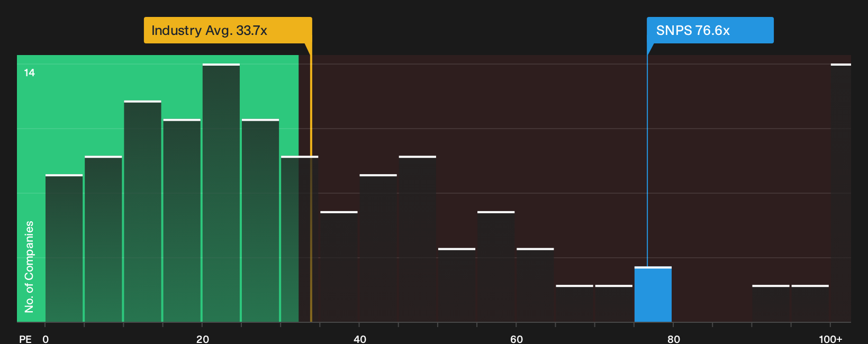Screen dimensions: 868x344
Task: Select the histogram bar for PE 25-30
Action: [x=260, y=220]
